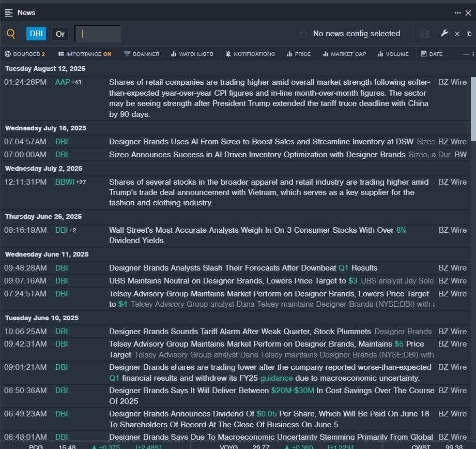Open Dividend Of $0.05 Per Share headline
476x449 pixels.
[x=269, y=419]
